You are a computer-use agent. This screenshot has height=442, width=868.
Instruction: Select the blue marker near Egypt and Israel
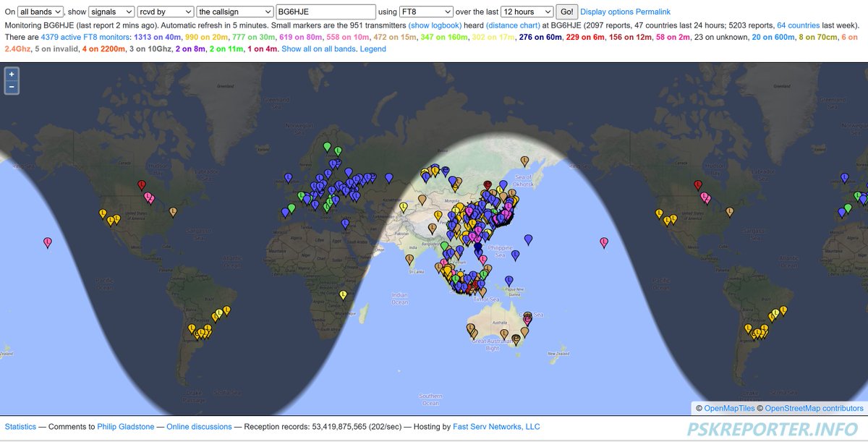pos(345,224)
